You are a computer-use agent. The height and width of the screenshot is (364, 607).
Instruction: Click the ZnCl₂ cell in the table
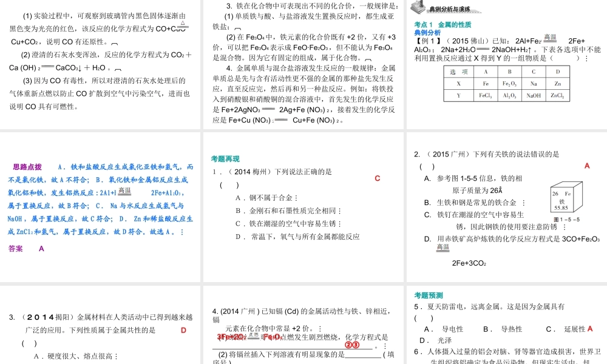[x=557, y=95]
